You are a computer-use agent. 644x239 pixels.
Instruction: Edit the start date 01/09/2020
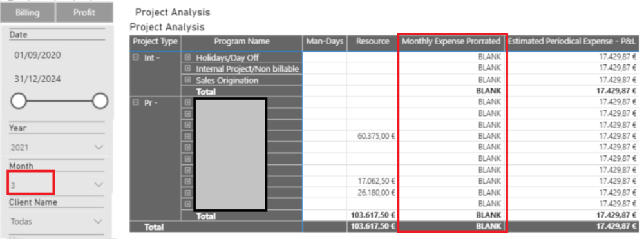coord(37,55)
